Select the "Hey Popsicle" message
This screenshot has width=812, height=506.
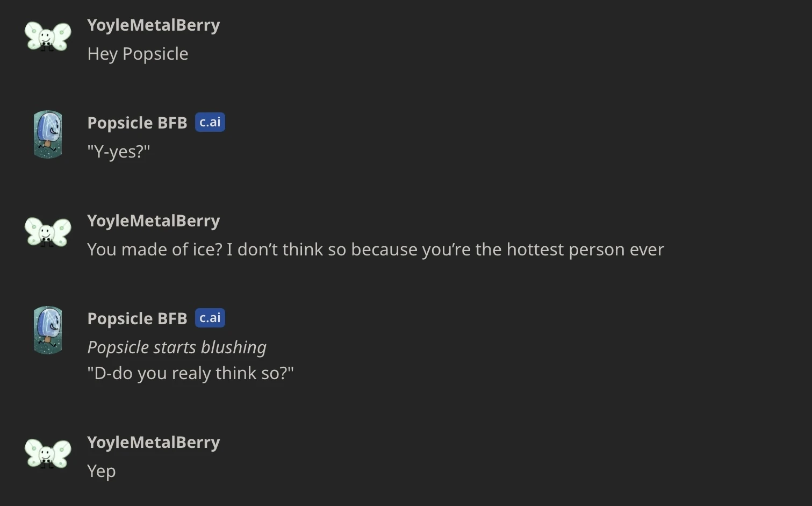[138, 54]
